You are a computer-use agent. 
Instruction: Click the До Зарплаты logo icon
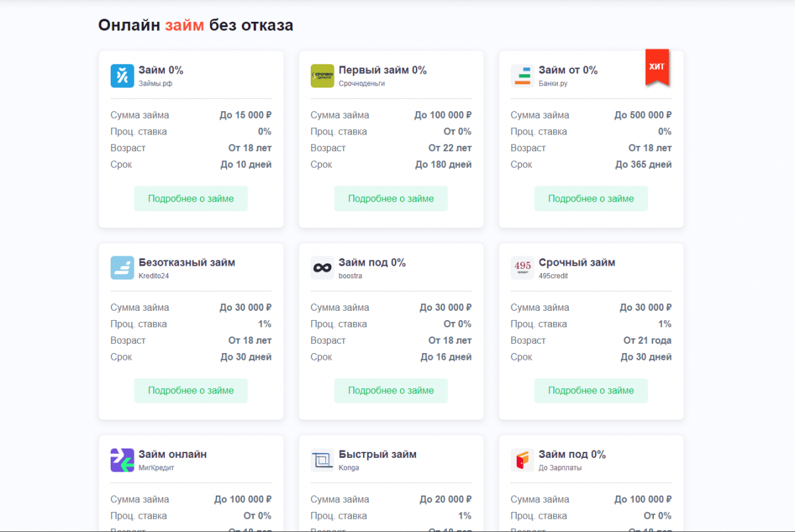tap(522, 460)
